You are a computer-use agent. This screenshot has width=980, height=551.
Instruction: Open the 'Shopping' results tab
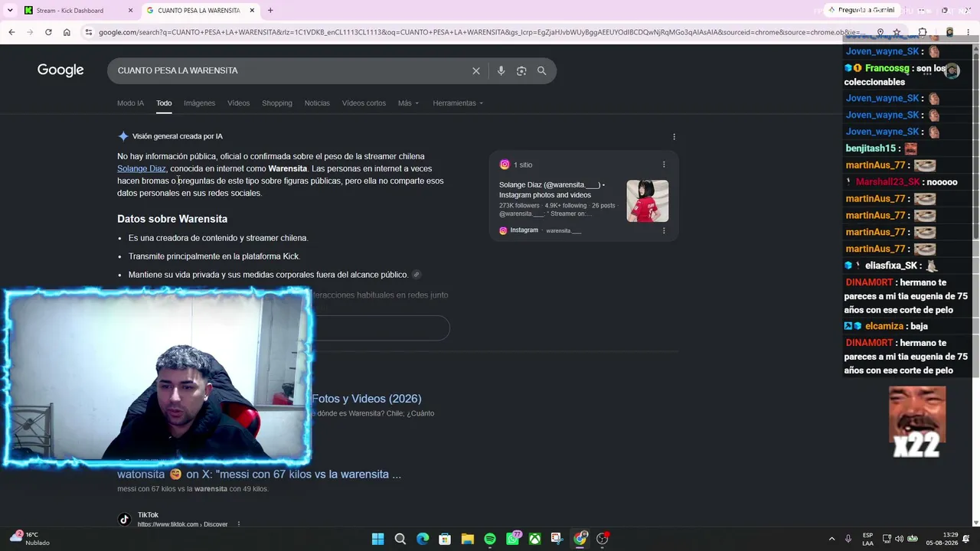click(276, 103)
